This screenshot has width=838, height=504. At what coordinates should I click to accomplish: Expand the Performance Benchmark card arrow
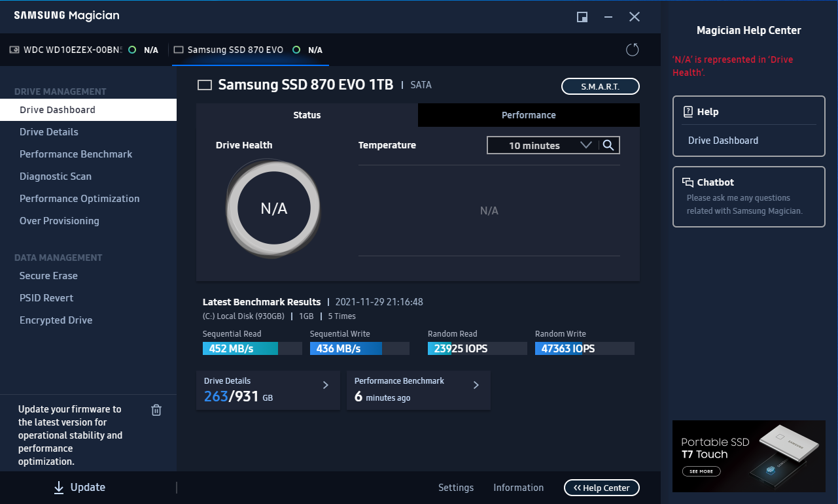(476, 385)
